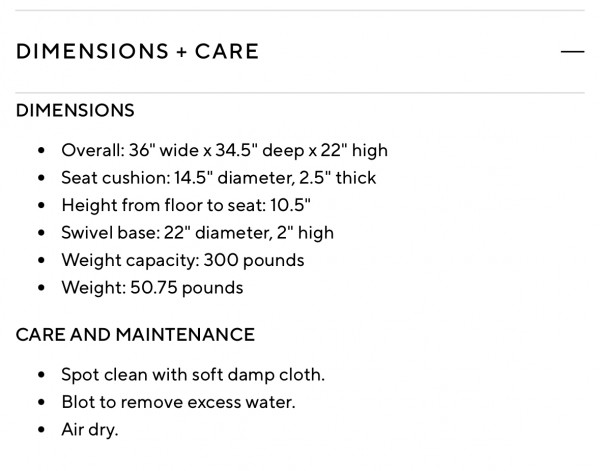Image resolution: width=600 pixels, height=471 pixels.
Task: Select the Seat cushion diameter text
Action: tap(219, 178)
